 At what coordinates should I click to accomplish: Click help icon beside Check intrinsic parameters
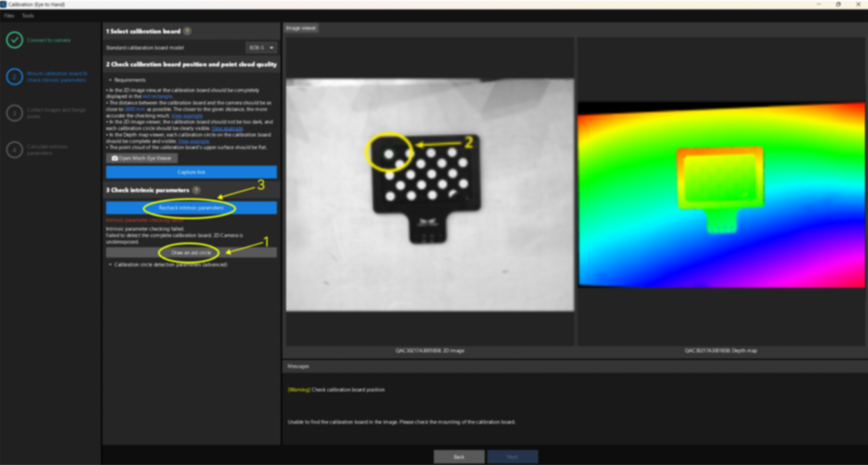pyautogui.click(x=196, y=190)
